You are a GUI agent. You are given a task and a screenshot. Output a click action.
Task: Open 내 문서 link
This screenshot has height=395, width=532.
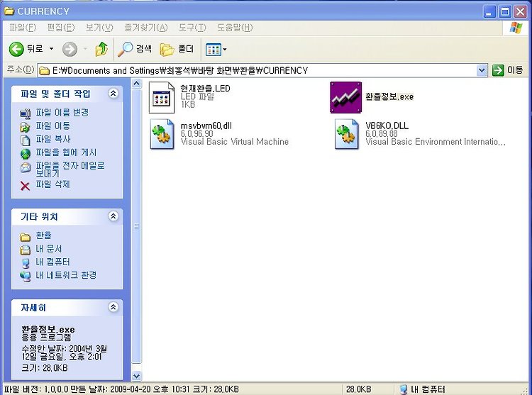(x=49, y=248)
